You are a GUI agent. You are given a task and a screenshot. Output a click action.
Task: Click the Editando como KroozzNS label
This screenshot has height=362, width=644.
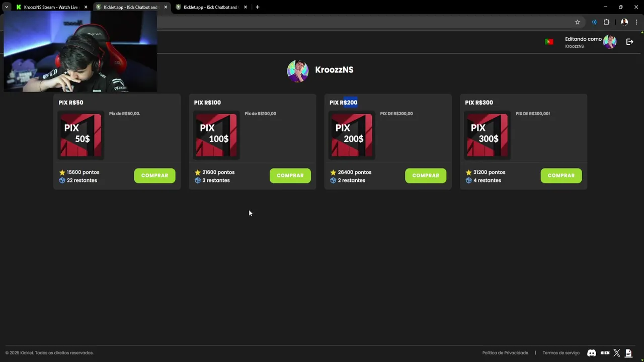[x=583, y=42]
